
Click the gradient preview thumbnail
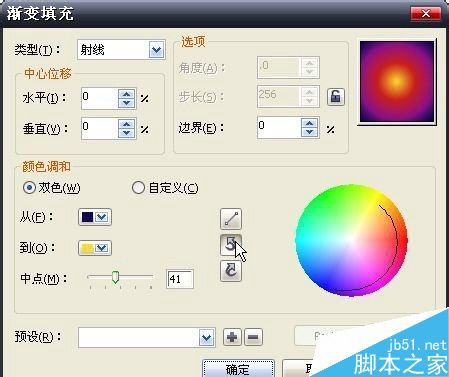tap(397, 82)
